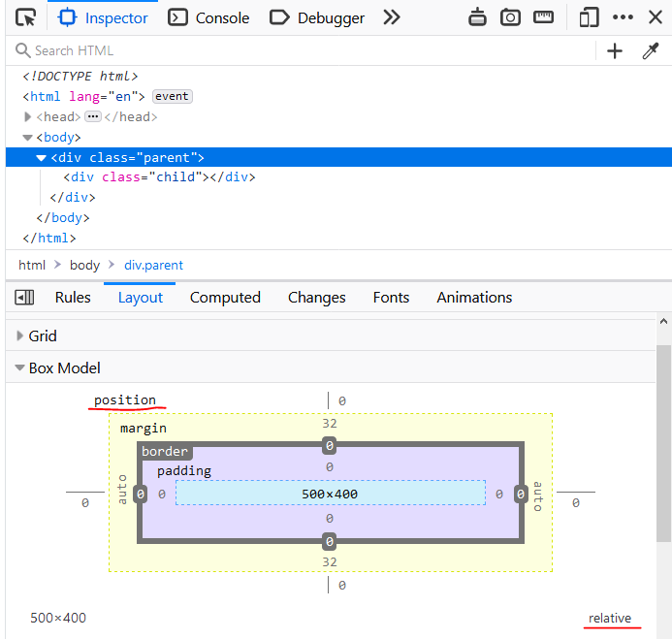This screenshot has width=672, height=639.
Task: Switch to the Console tab
Action: tap(209, 17)
